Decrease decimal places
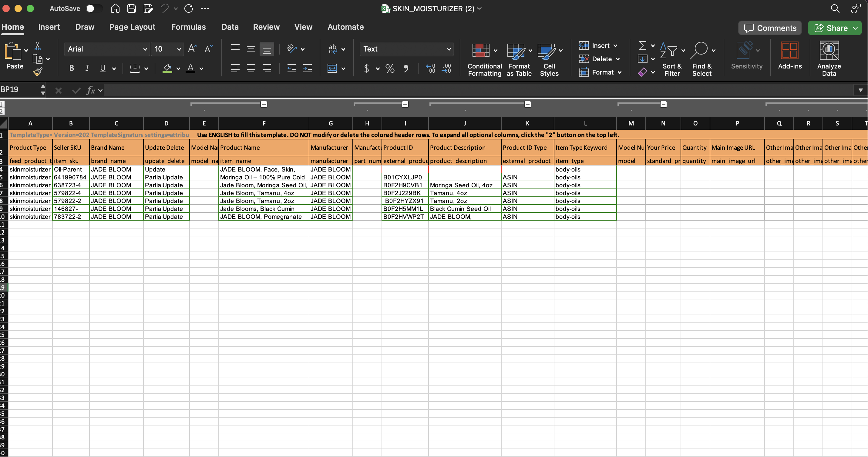868x457 pixels. point(446,68)
